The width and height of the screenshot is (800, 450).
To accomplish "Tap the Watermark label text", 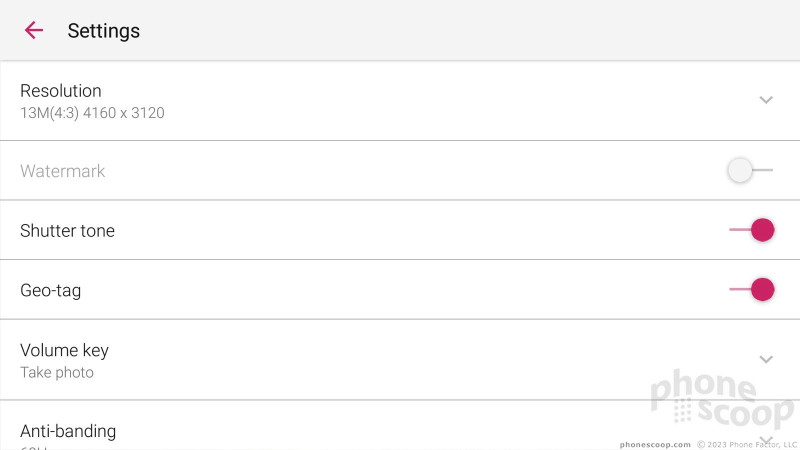I will pos(63,171).
